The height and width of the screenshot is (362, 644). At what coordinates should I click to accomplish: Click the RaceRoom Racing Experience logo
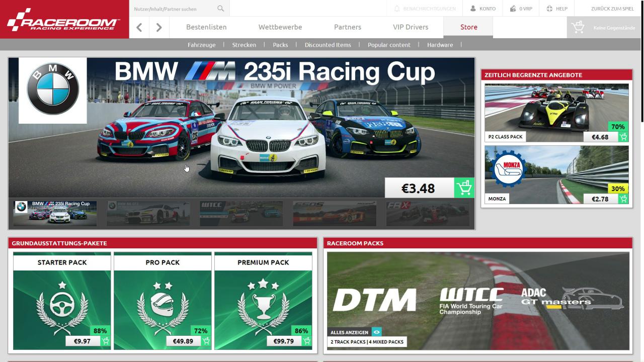tap(63, 20)
